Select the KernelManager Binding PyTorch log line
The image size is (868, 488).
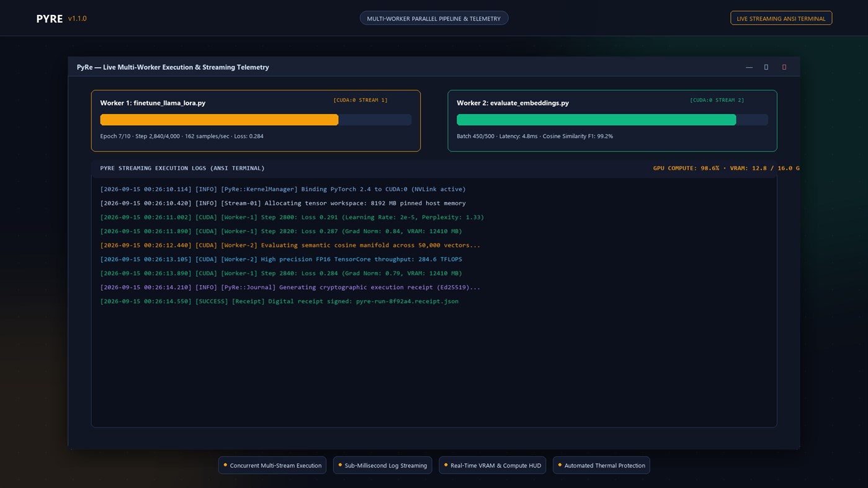283,189
